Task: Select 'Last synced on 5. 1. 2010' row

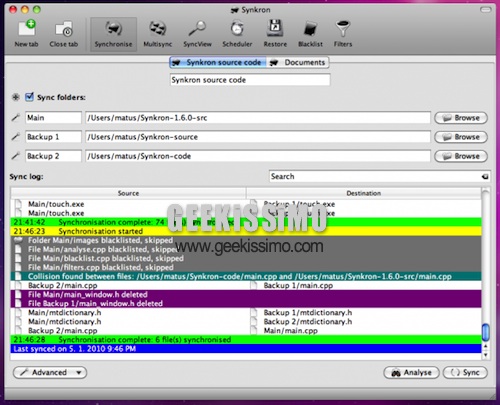Action: (246, 349)
